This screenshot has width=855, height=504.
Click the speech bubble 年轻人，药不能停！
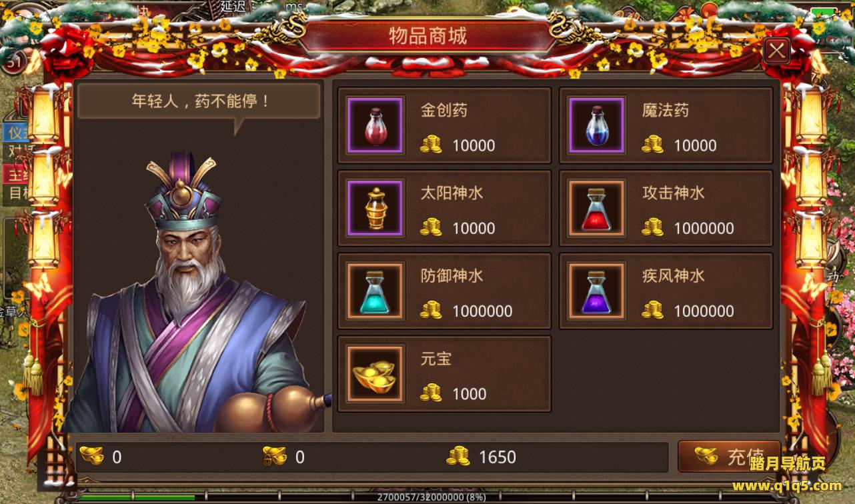pyautogui.click(x=199, y=102)
